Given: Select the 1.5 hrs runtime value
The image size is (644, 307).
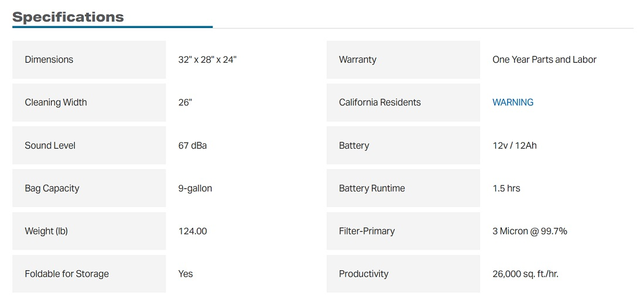Looking at the screenshot, I should [506, 188].
